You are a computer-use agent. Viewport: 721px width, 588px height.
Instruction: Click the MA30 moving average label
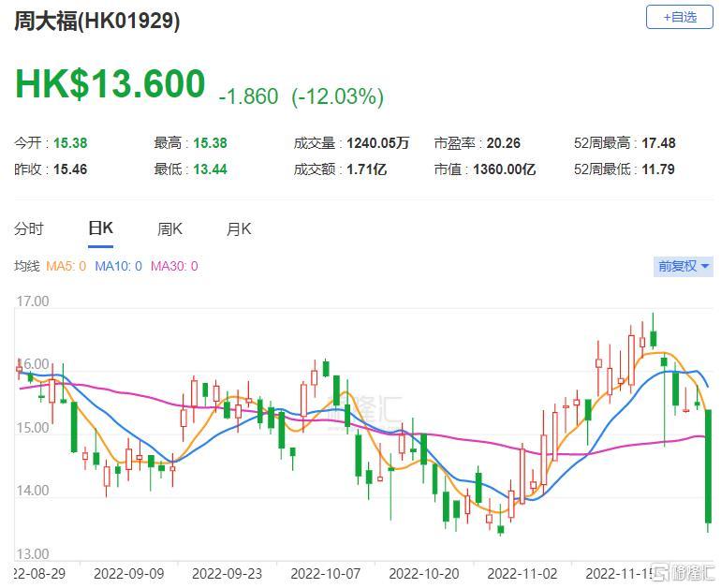coord(174,266)
